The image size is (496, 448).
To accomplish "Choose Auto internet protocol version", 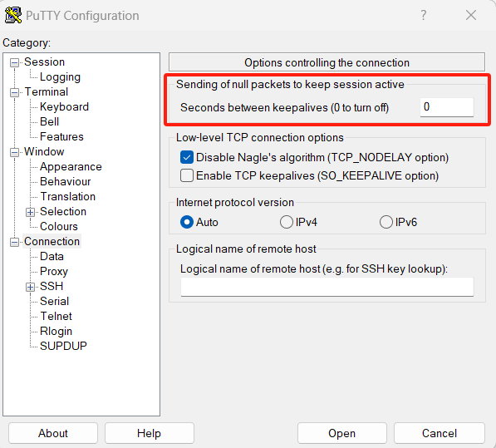I will [x=187, y=222].
